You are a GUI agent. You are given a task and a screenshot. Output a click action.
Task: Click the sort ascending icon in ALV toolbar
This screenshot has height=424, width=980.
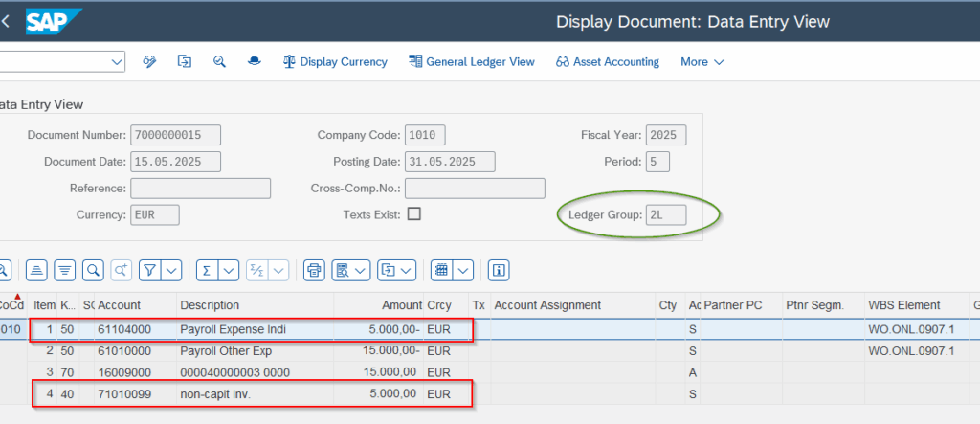(x=36, y=270)
